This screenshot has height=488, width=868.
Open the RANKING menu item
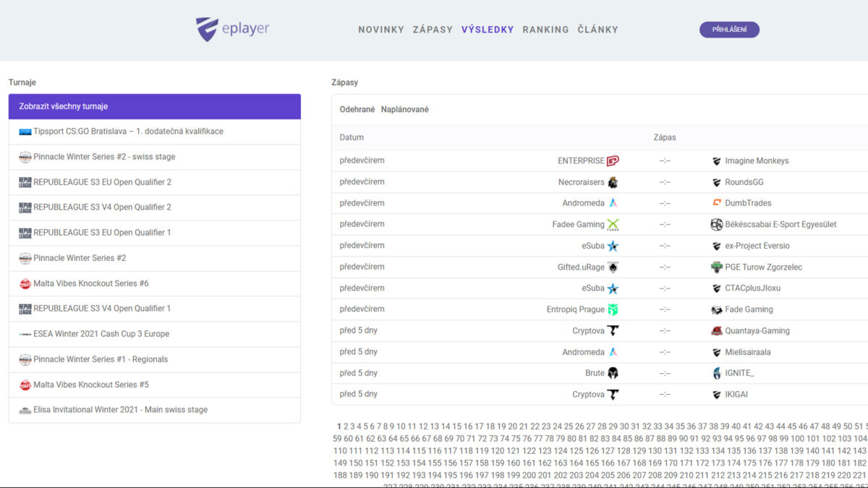click(x=545, y=30)
